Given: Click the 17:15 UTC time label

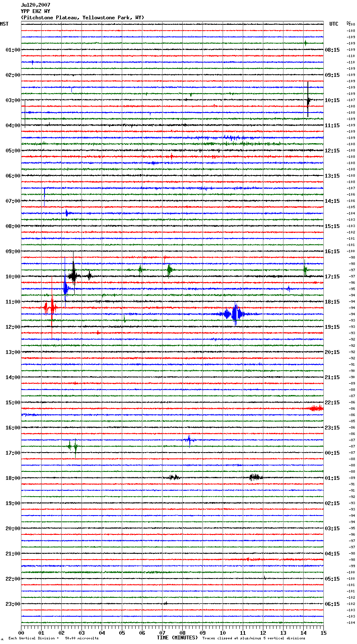Looking at the screenshot, I should 332,277.
